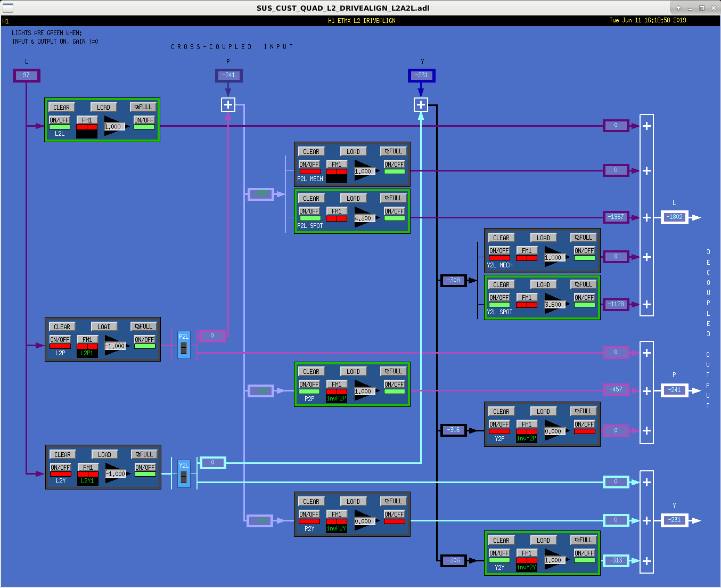Clear history on the L2L filter
This screenshot has height=588, width=721.
pos(61,107)
